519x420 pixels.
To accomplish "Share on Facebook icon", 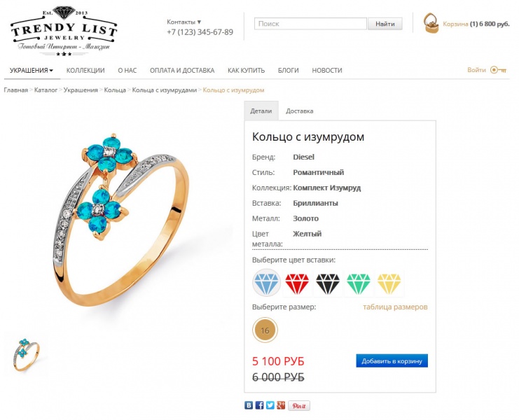I will 259,405.
